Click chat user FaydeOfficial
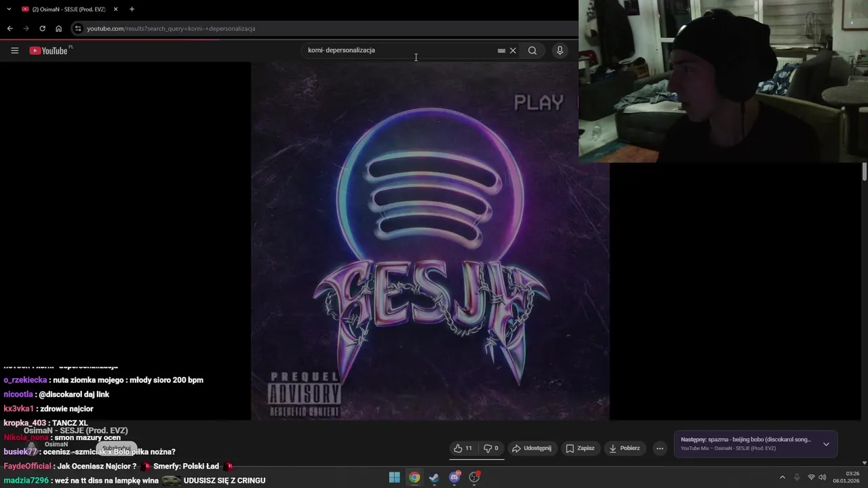The image size is (868, 488). tap(27, 466)
